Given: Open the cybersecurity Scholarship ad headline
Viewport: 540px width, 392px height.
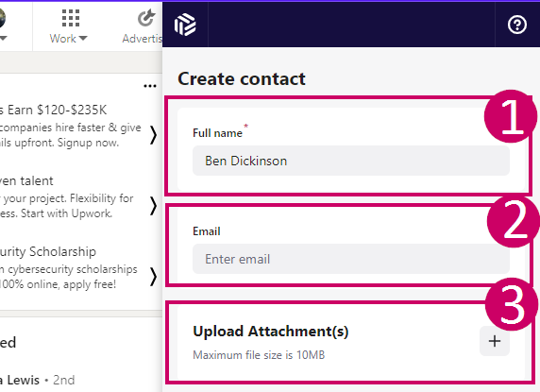Looking at the screenshot, I should 48,251.
